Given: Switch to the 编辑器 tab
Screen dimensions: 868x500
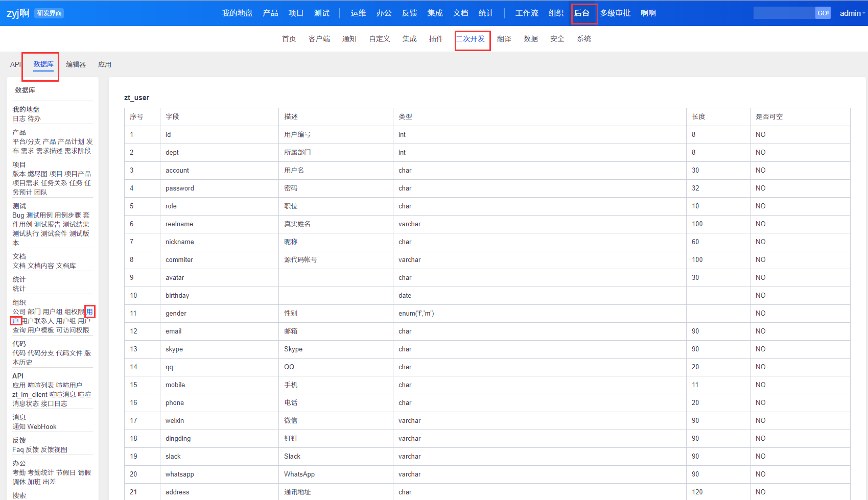Looking at the screenshot, I should 76,64.
